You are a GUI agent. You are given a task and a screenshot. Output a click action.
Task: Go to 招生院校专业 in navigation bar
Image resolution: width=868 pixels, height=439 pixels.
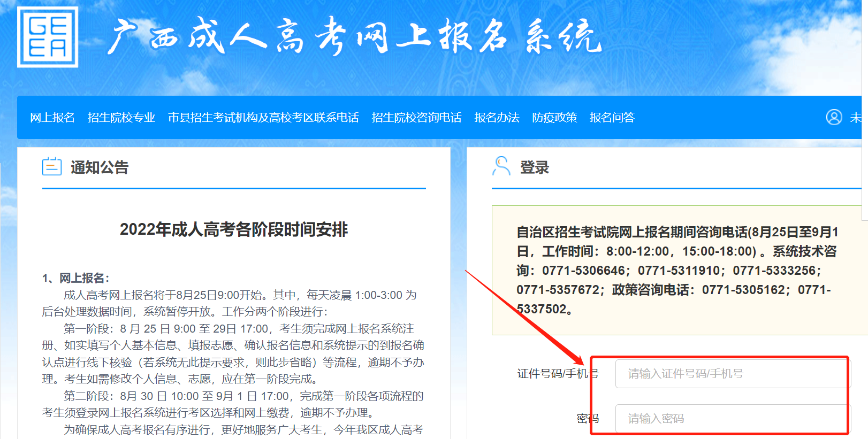click(x=121, y=118)
